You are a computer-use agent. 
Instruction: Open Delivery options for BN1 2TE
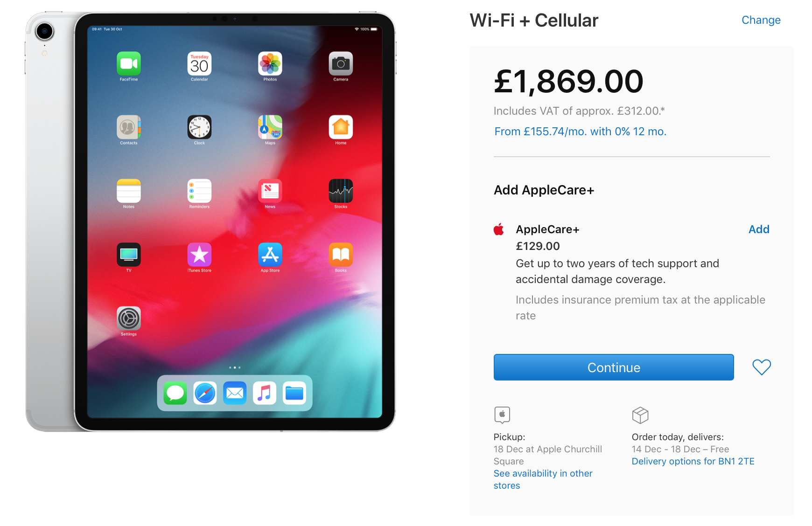tap(693, 461)
